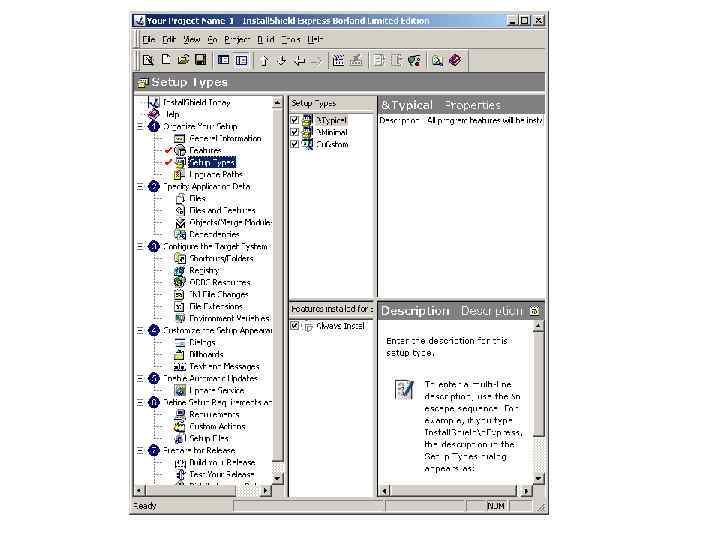This screenshot has width=720, height=540.
Task: Open Dependencies in the tree
Action: click(214, 234)
